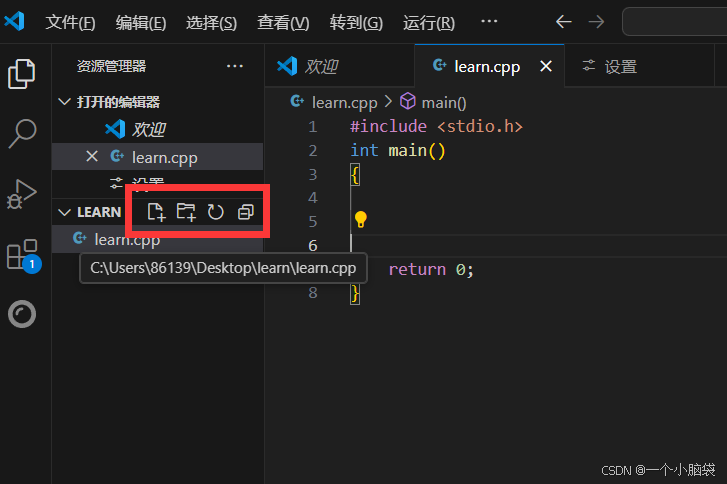The height and width of the screenshot is (484, 727).
Task: Click the int main() line
Action: pos(398,150)
